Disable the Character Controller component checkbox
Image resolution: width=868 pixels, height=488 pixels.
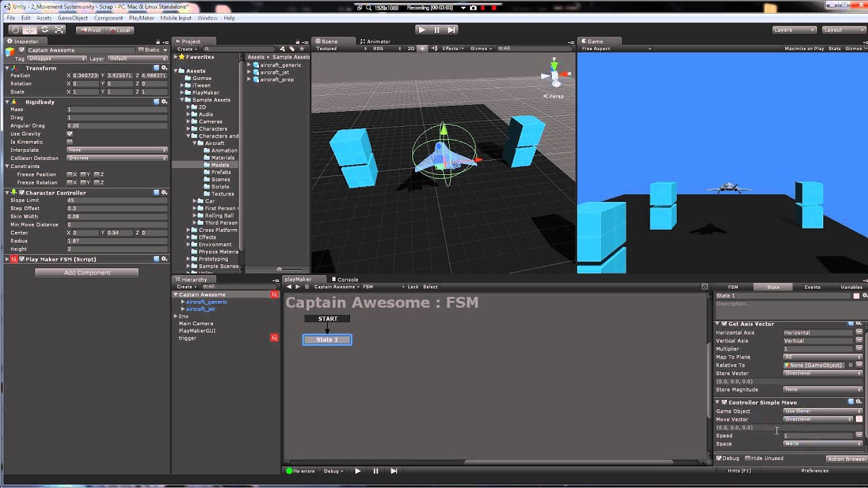coord(22,192)
